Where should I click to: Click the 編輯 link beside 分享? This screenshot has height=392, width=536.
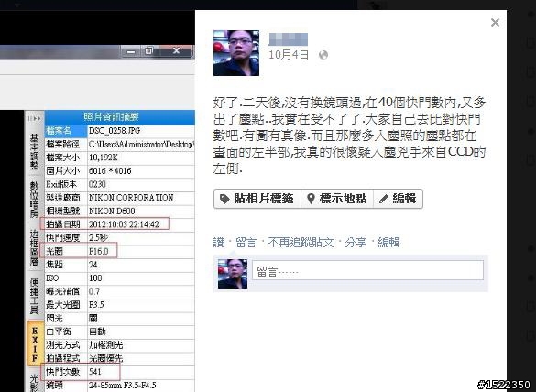pyautogui.click(x=388, y=243)
